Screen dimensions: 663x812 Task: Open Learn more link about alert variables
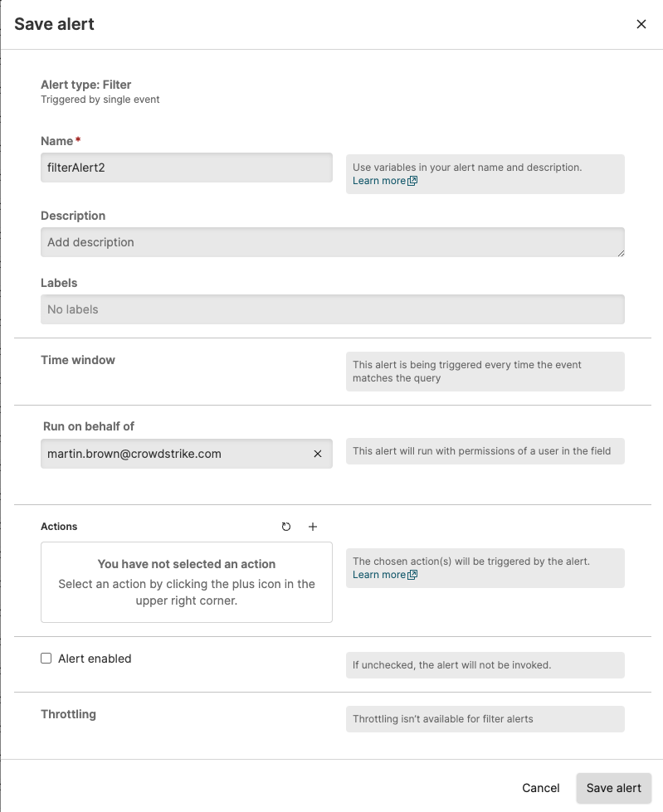[x=378, y=181]
